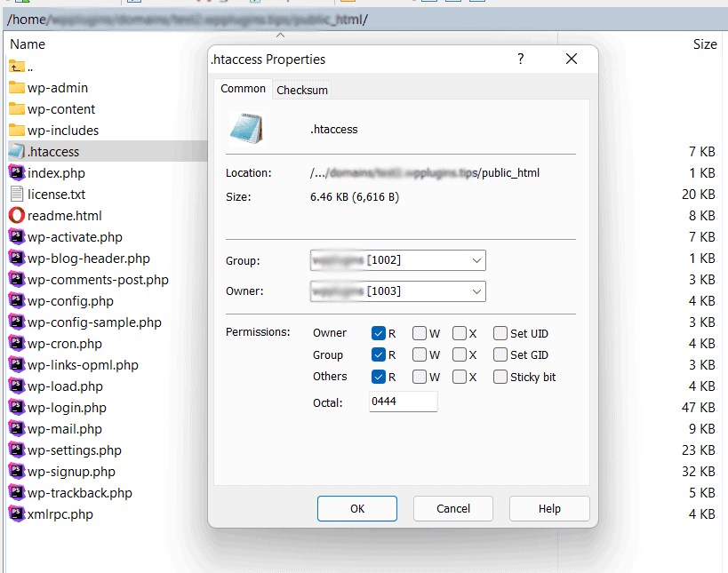Click the xmlrpc.php file icon

(17, 514)
